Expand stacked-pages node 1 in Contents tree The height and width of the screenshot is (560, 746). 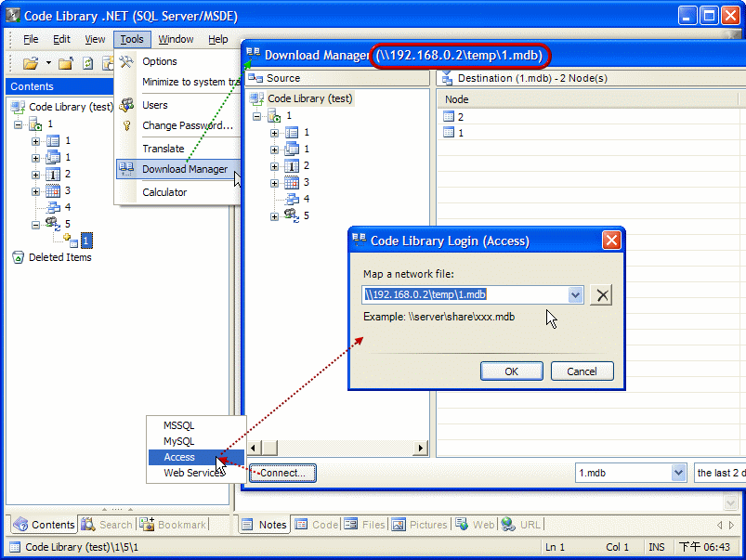(35, 158)
